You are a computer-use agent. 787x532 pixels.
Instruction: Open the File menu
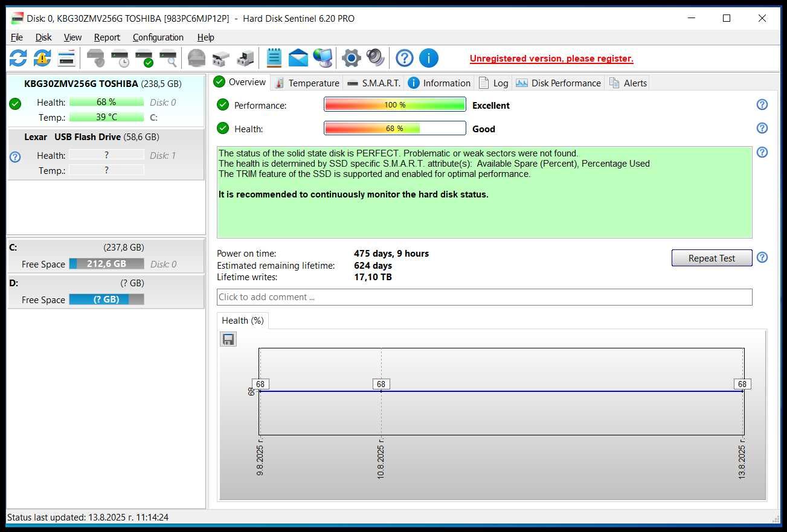(x=17, y=37)
